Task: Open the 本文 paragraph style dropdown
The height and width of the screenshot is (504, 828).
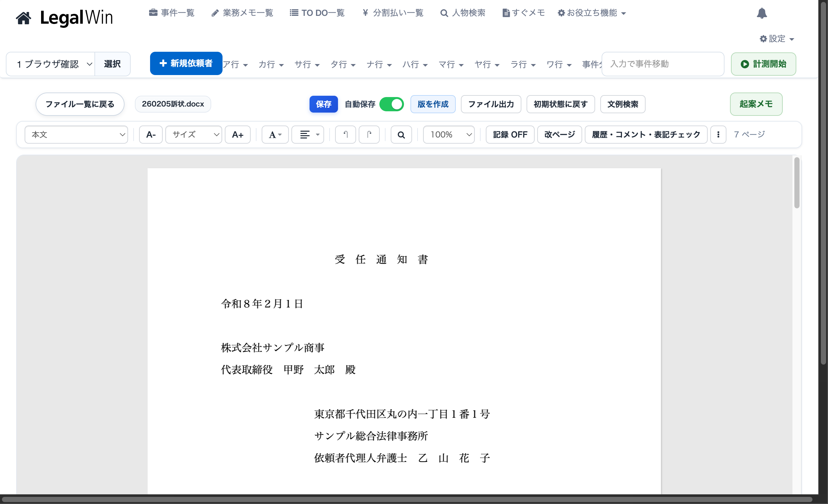Action: tap(76, 135)
